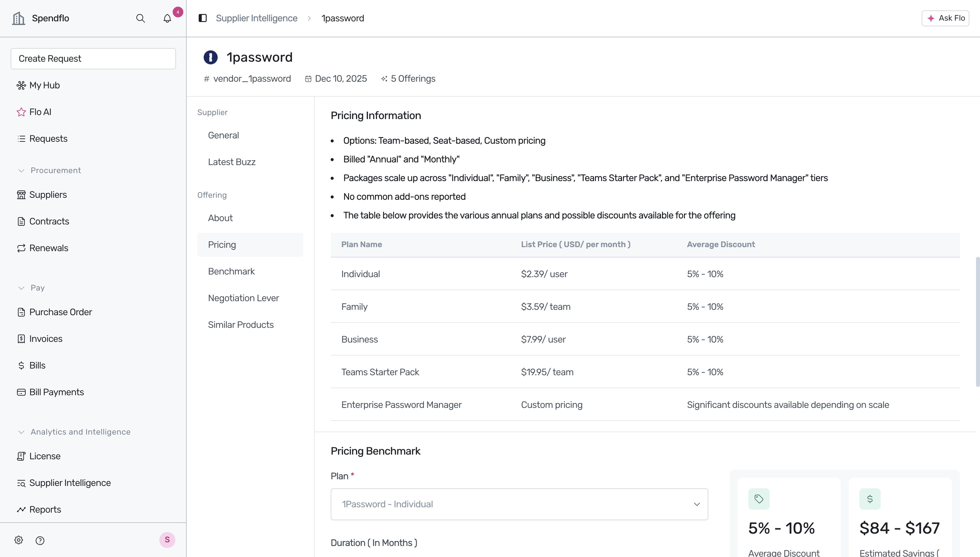Open the About offering tab
980x557 pixels.
coord(220,218)
